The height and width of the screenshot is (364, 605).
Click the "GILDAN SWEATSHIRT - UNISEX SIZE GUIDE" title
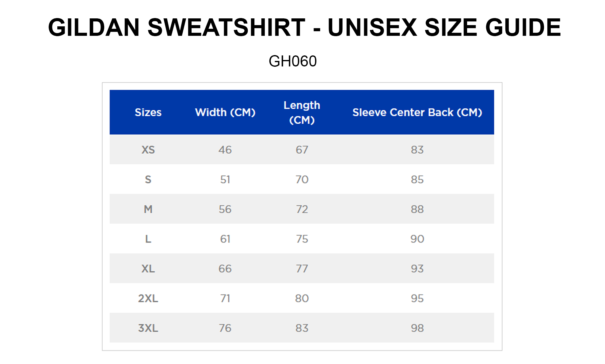point(304,28)
